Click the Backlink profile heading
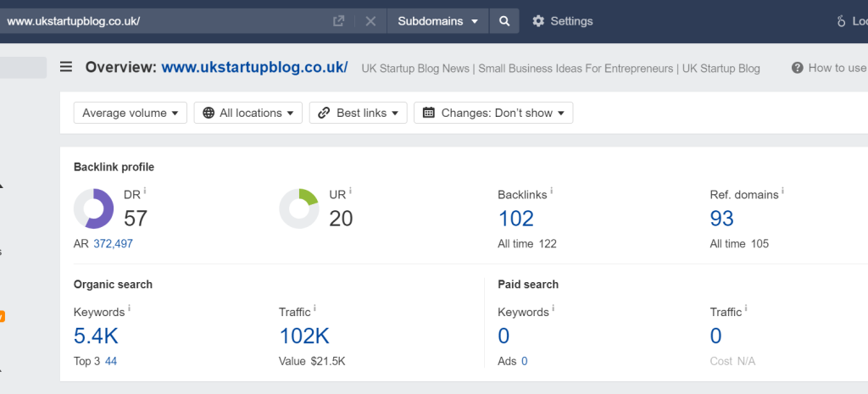Viewport: 868px width, 394px height. (114, 167)
